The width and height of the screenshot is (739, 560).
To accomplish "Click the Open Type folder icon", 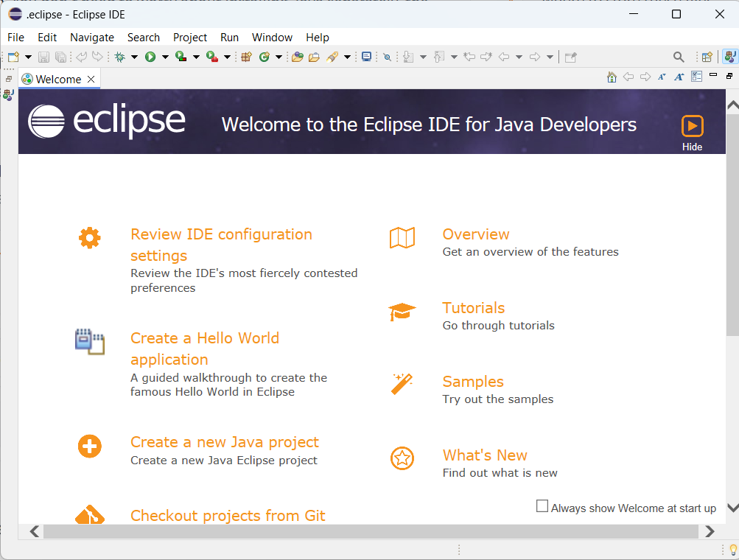I will pos(298,57).
